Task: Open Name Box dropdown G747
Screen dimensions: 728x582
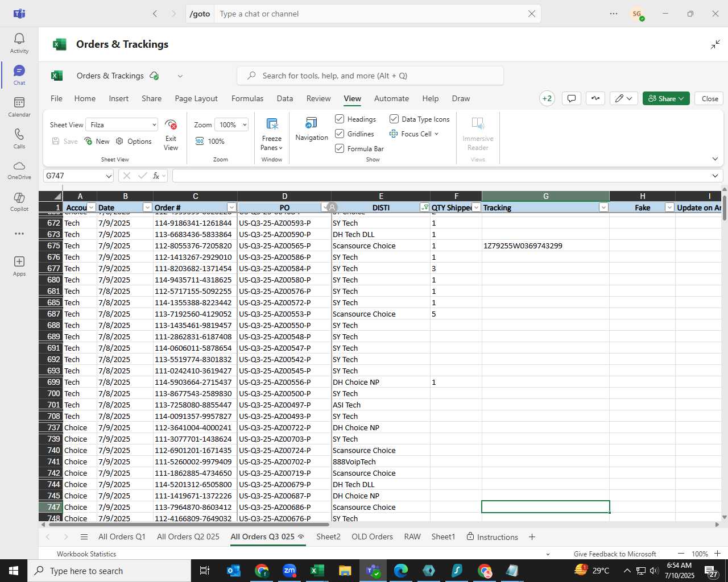Action: pyautogui.click(x=109, y=176)
